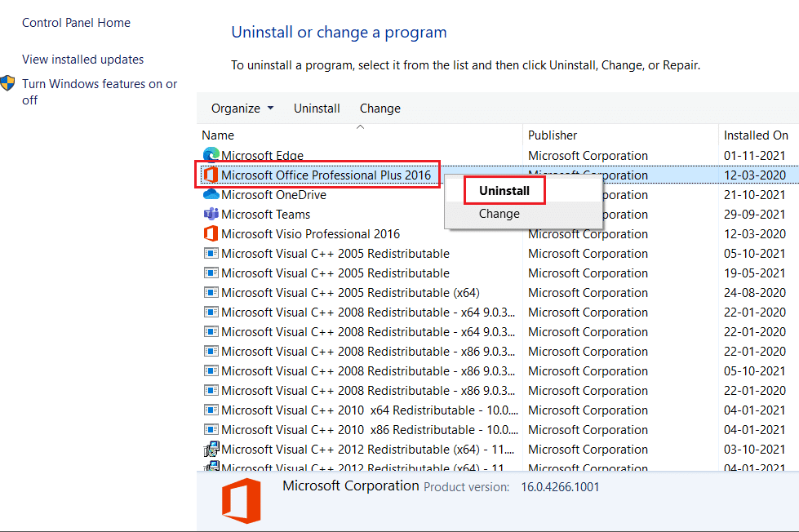Open the Organize dropdown menu

(242, 108)
